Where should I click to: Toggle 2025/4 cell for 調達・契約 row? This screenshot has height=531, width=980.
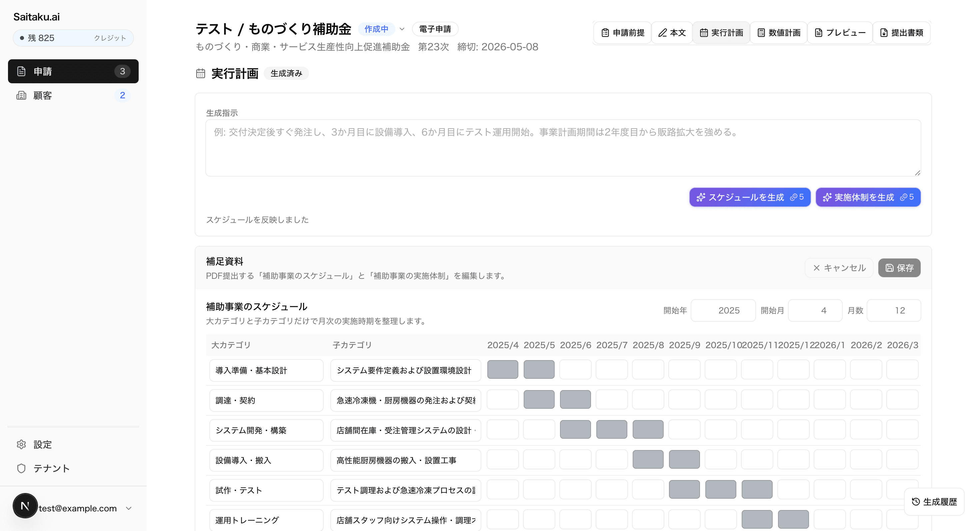(x=503, y=399)
